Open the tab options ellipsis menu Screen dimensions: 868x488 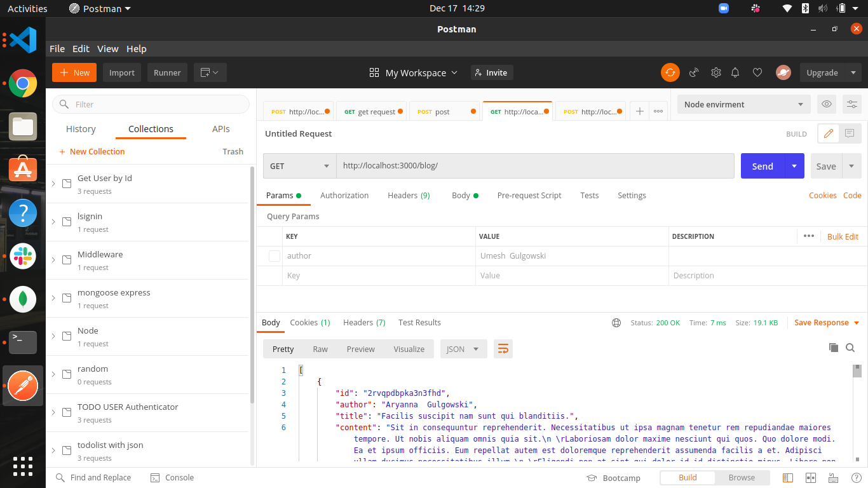[x=658, y=111]
